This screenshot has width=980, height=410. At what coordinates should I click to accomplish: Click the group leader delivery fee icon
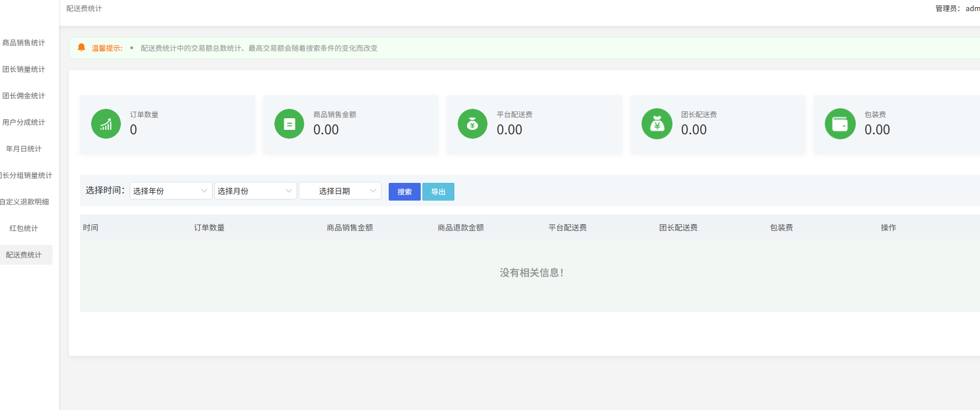(x=656, y=124)
